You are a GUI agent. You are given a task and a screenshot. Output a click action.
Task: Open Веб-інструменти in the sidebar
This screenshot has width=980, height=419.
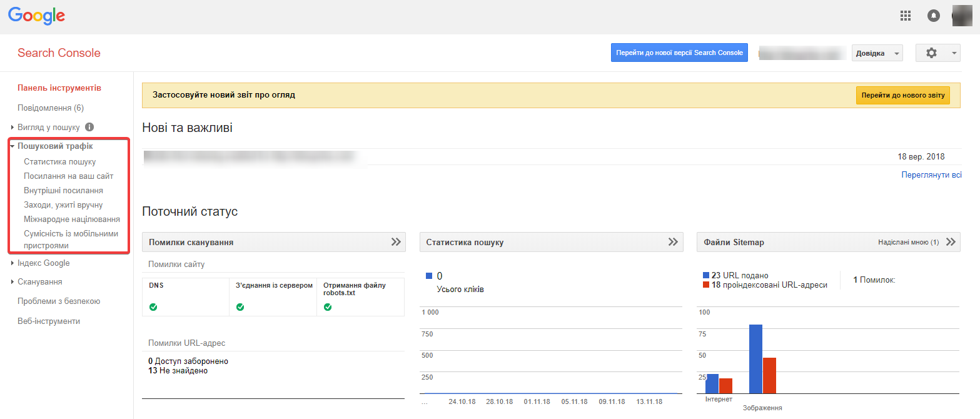point(49,321)
